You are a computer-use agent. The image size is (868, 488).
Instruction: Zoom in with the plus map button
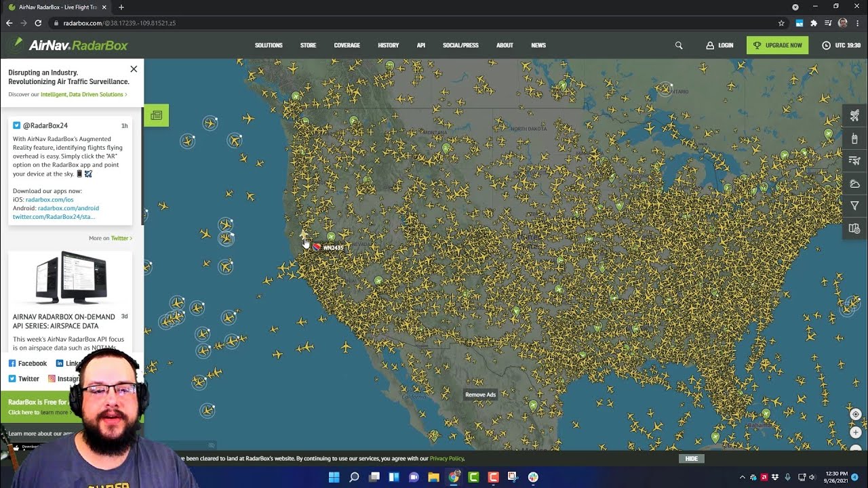(x=856, y=432)
